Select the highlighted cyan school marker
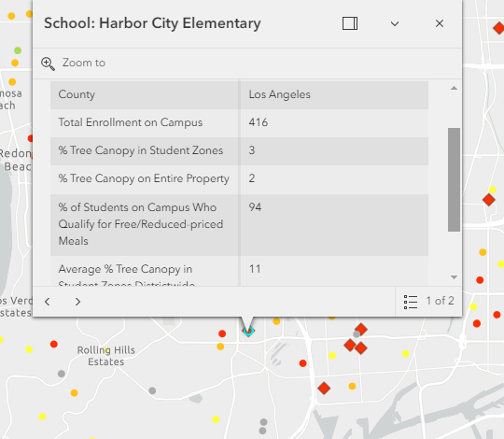 click(x=248, y=331)
